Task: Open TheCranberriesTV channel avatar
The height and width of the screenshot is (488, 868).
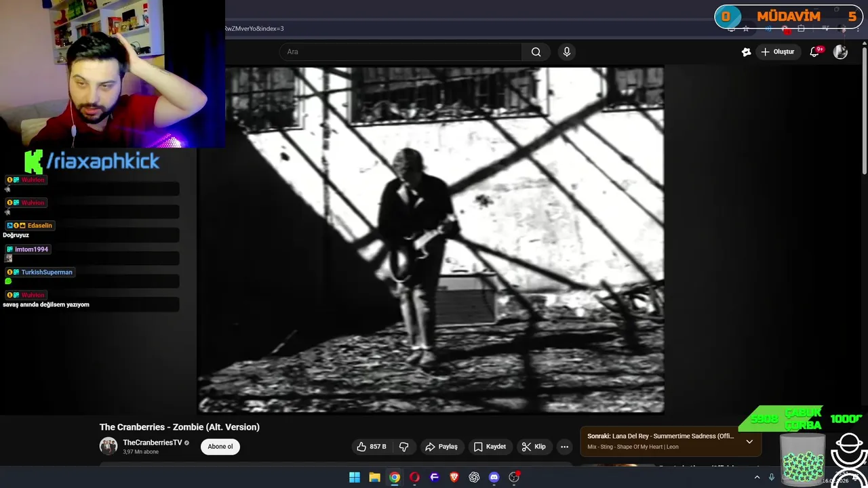Action: (108, 446)
